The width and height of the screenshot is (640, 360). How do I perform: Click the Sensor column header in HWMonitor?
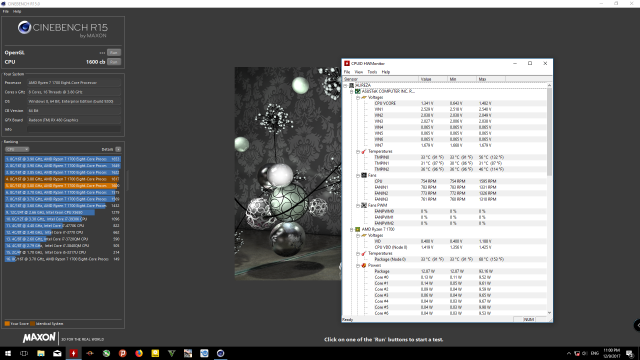point(380,79)
